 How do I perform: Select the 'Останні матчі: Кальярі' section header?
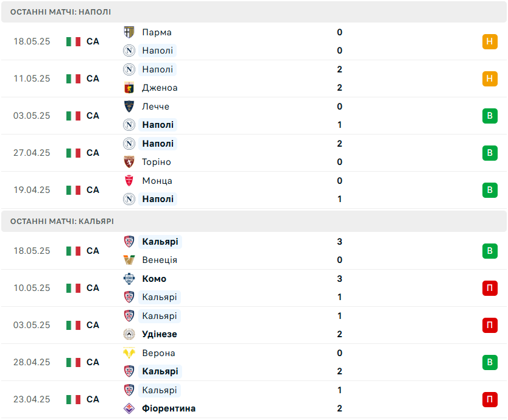pyautogui.click(x=62, y=222)
